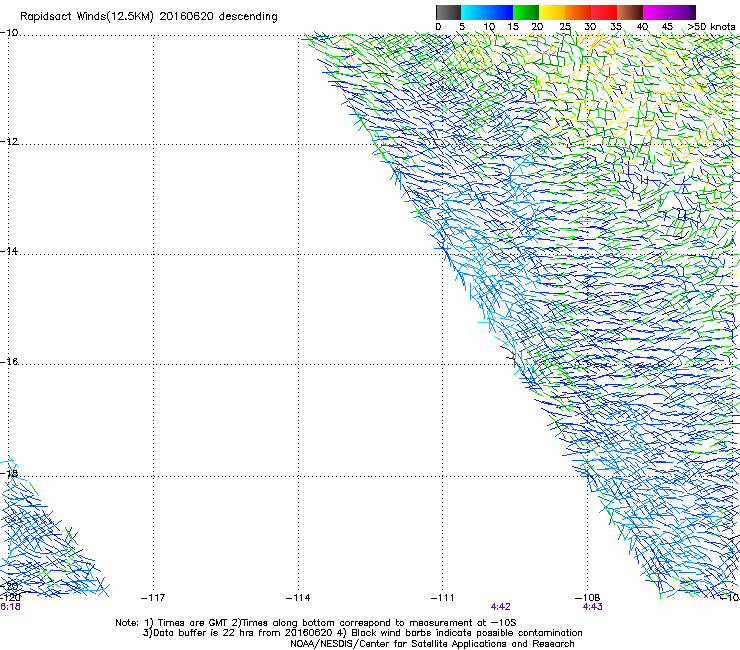
Task: Click the cyan-blue 5-15 knots color band
Action: 487,12
